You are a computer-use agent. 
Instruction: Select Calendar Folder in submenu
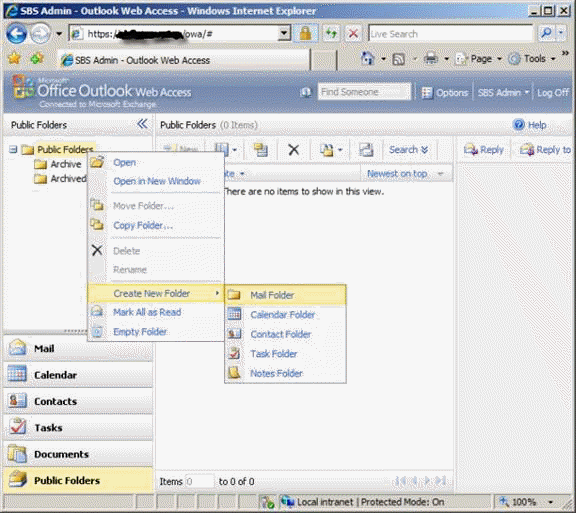click(285, 315)
